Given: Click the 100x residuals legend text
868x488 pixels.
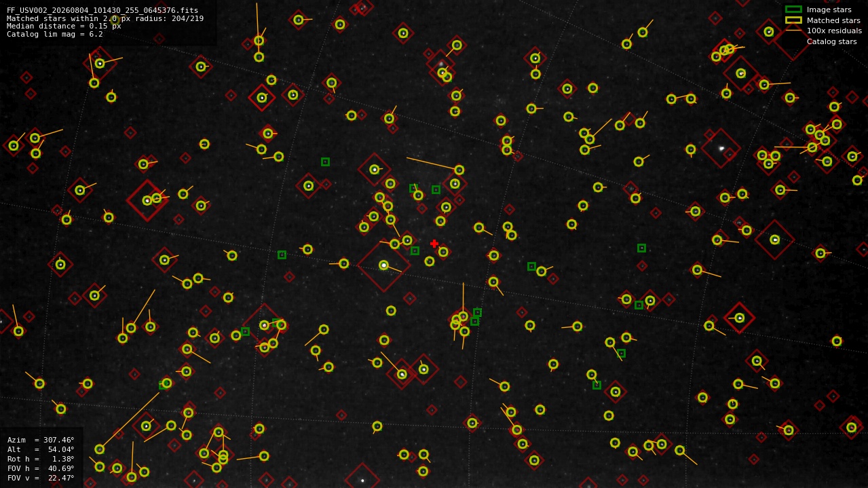Looking at the screenshot, I should (834, 31).
